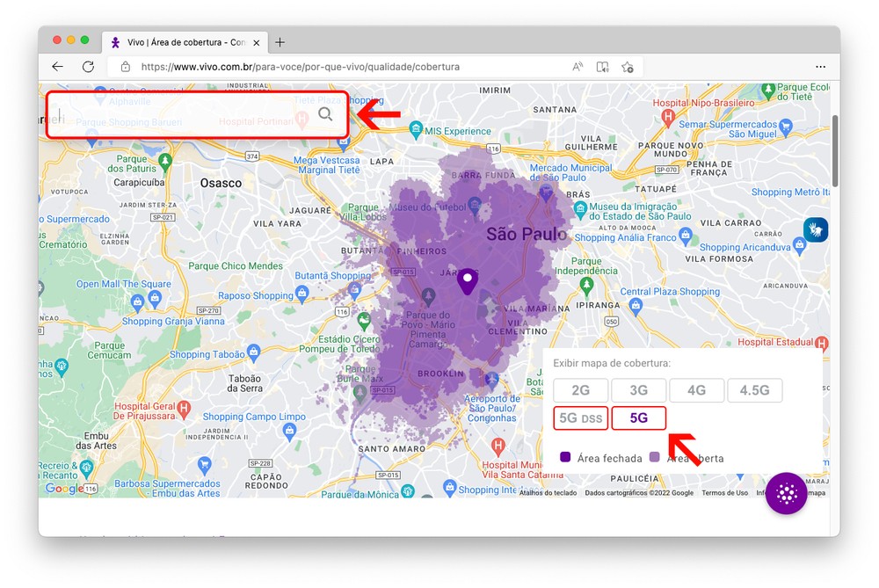The width and height of the screenshot is (879, 588).
Task: Add page to favorites star icon
Action: pyautogui.click(x=628, y=67)
